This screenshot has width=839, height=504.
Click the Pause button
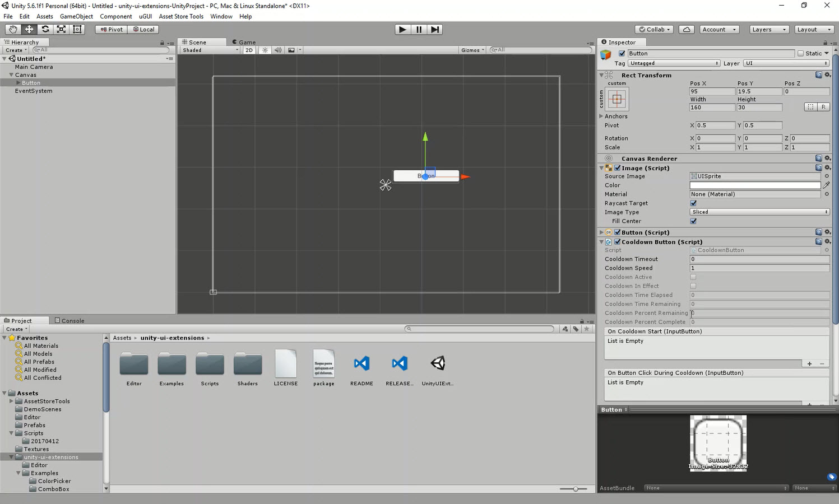click(x=419, y=30)
